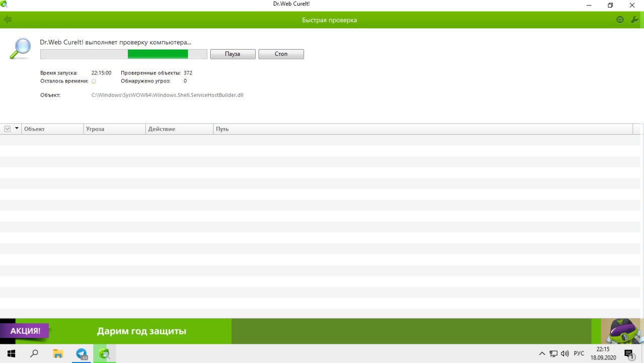Image resolution: width=644 pixels, height=363 pixels.
Task: Click the Обнаружено угроз label
Action: point(145,81)
